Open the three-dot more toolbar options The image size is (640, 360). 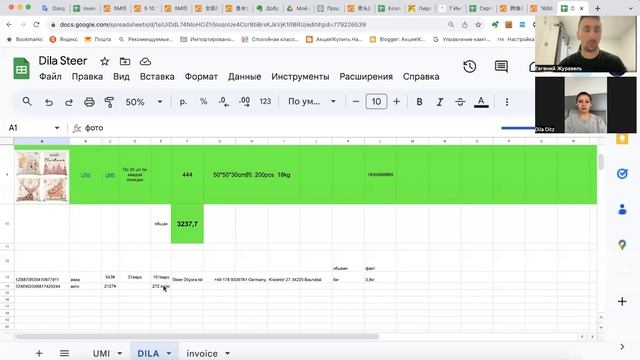(x=507, y=102)
